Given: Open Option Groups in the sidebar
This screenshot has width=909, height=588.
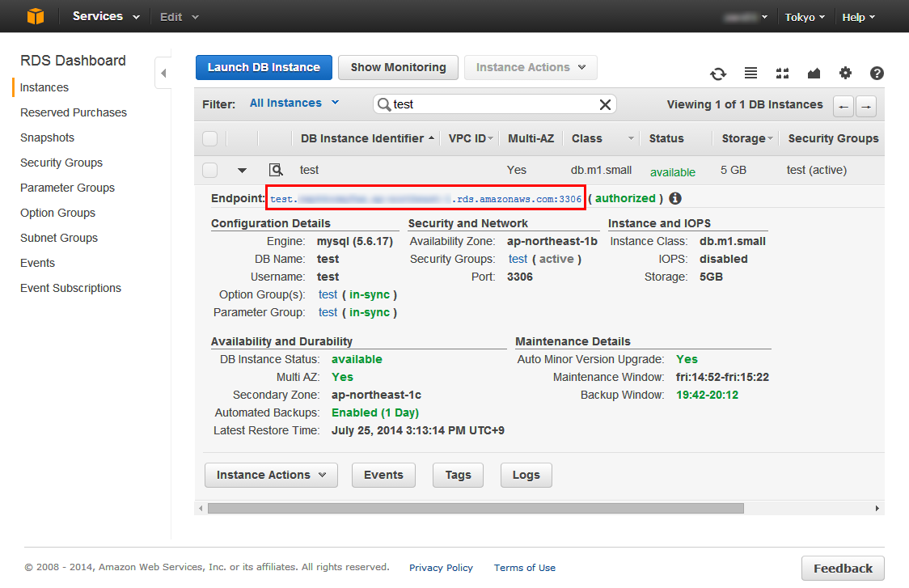Looking at the screenshot, I should pos(58,213).
